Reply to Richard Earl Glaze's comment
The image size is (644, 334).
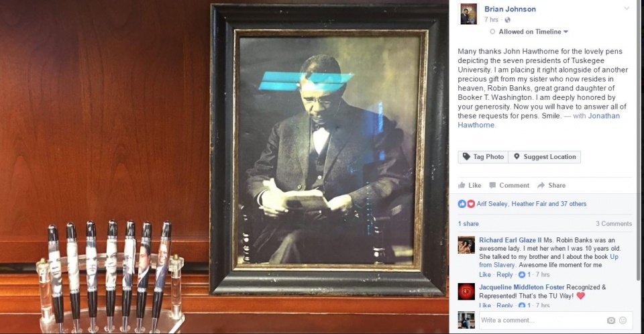504,275
